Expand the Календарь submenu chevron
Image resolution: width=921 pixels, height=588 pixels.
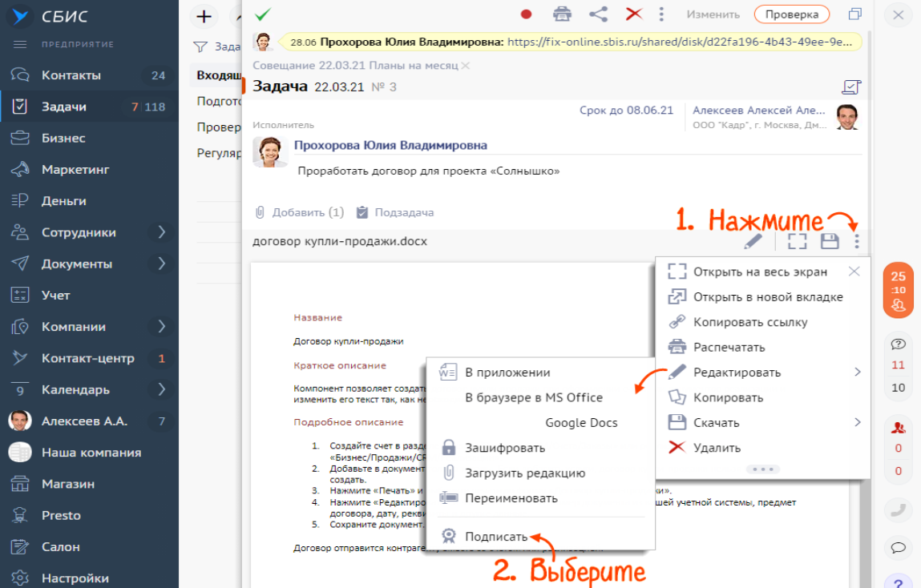tap(162, 389)
